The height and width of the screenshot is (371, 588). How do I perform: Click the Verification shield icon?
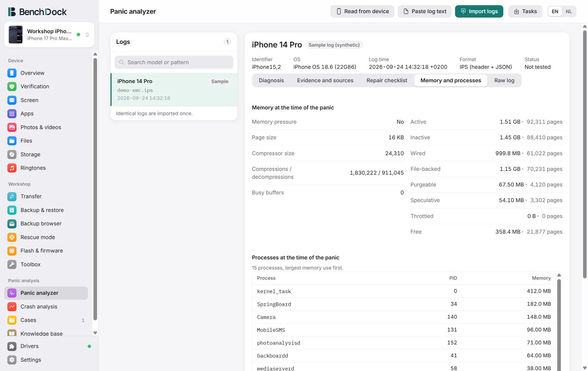click(12, 86)
